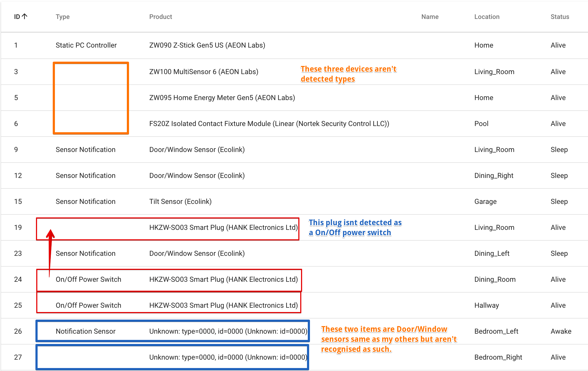
Task: Select the Living_Room location of device 3
Action: point(494,72)
